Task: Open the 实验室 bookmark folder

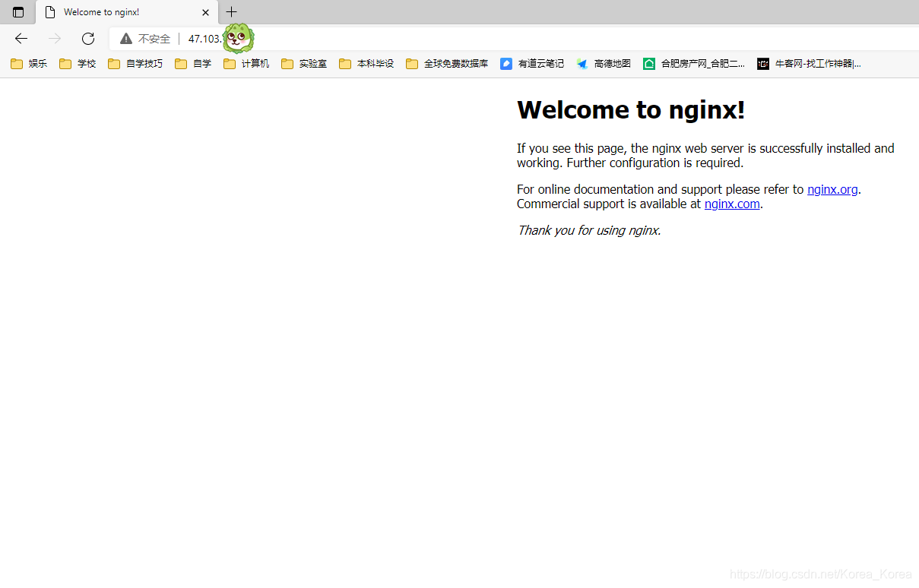Action: coord(304,64)
